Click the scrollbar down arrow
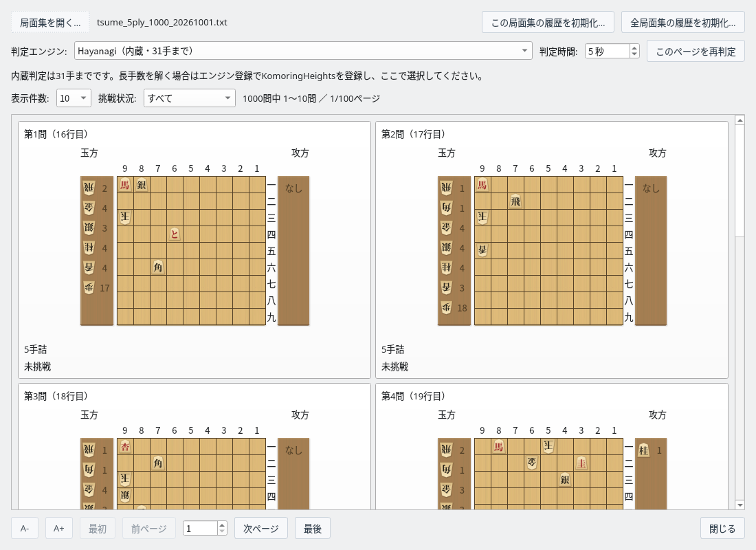Viewport: 756px width, 550px height. click(740, 505)
